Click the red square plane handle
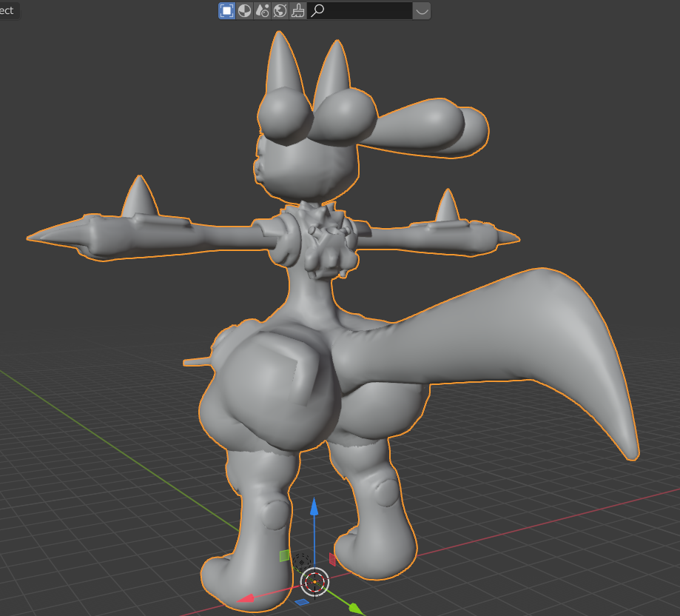 coord(333,560)
